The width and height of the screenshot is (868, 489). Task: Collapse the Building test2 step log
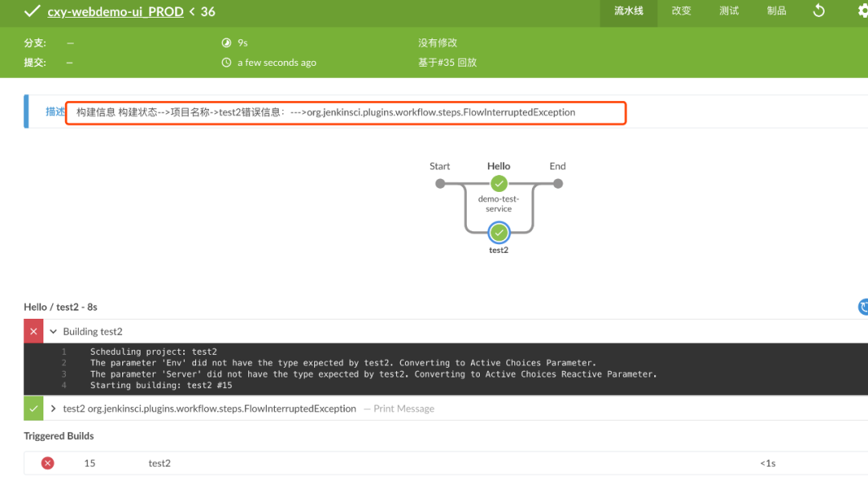[x=54, y=332]
